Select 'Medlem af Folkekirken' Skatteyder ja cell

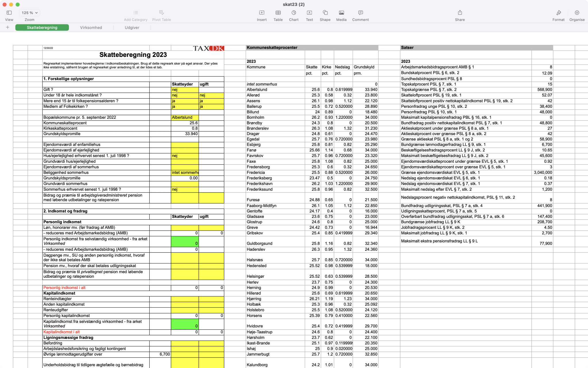click(x=185, y=106)
